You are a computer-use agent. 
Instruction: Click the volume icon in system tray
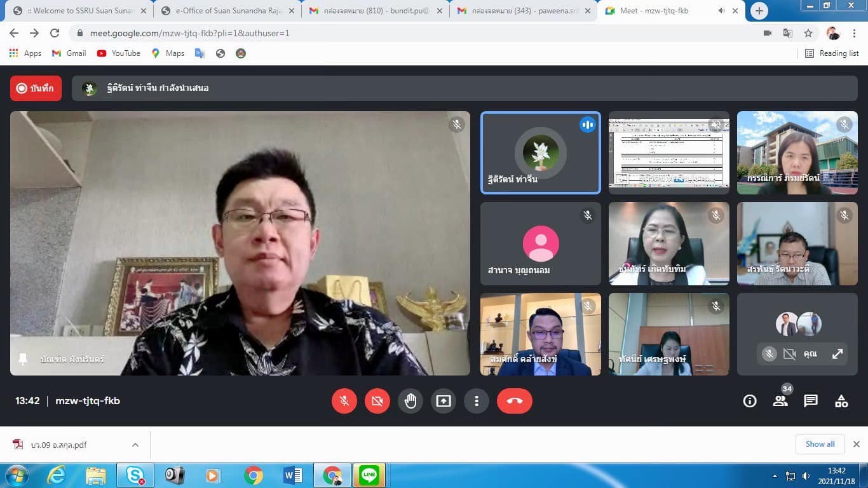[806, 475]
